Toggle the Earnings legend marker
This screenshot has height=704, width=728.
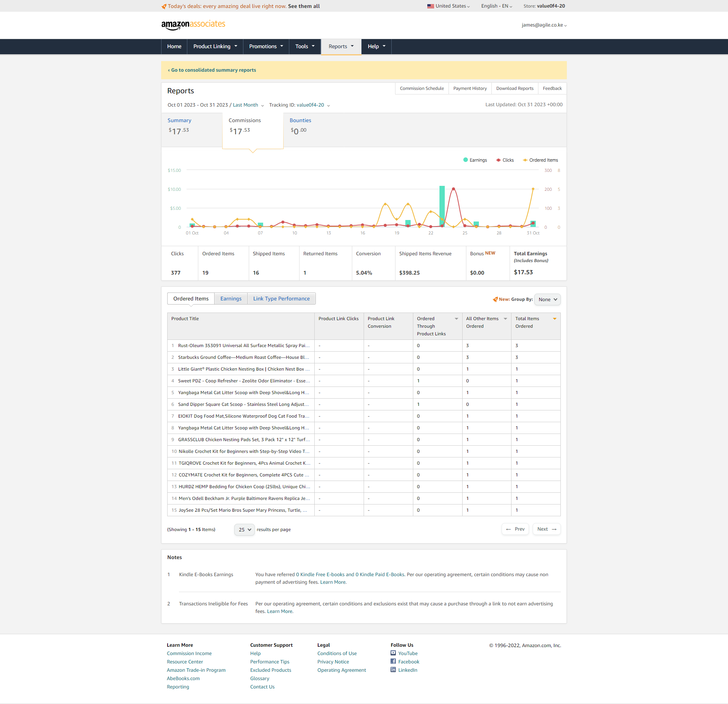pos(466,160)
